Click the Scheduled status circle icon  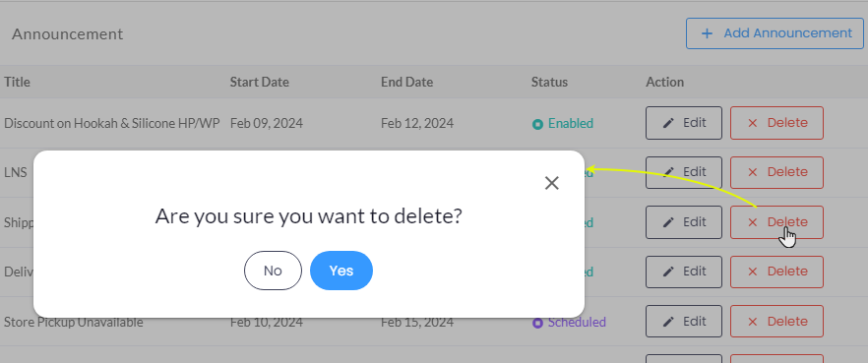[537, 323]
